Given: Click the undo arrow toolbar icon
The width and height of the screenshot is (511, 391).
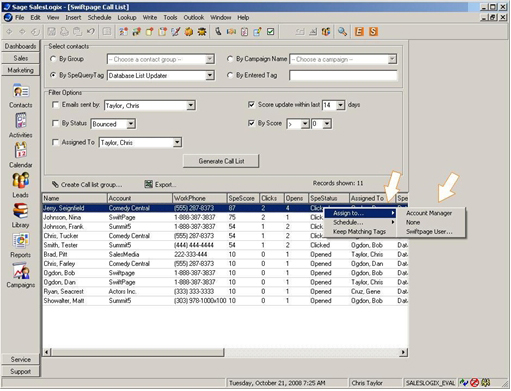Looking at the screenshot, I should tap(91, 32).
